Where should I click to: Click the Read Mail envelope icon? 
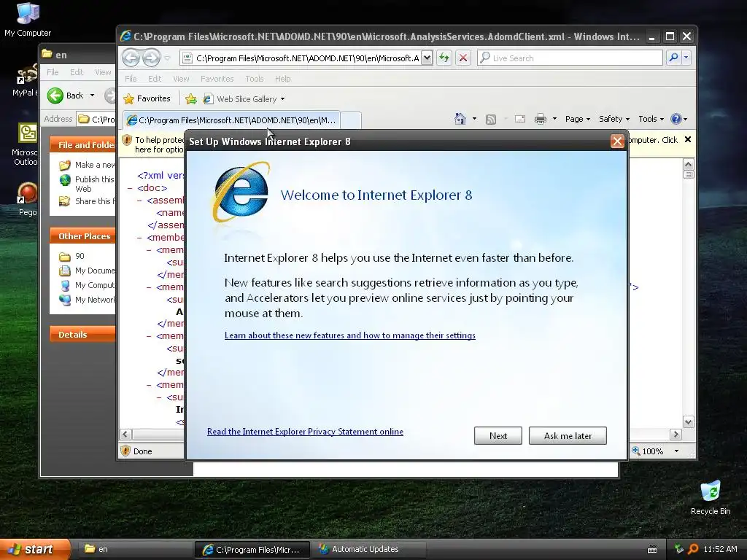pos(519,119)
